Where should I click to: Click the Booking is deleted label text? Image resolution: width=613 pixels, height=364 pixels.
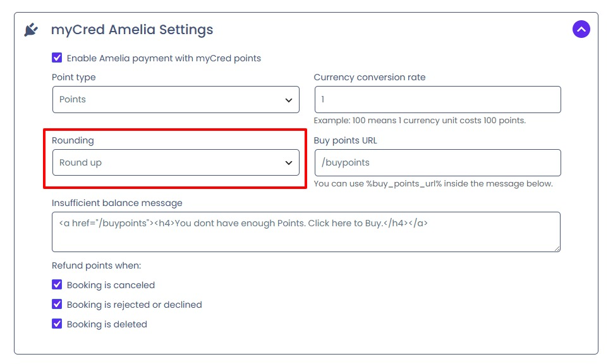tap(107, 324)
